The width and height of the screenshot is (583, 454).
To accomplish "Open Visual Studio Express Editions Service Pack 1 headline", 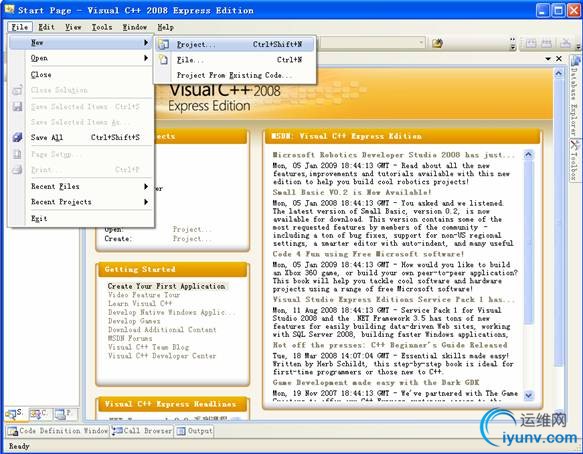I will [x=394, y=299].
